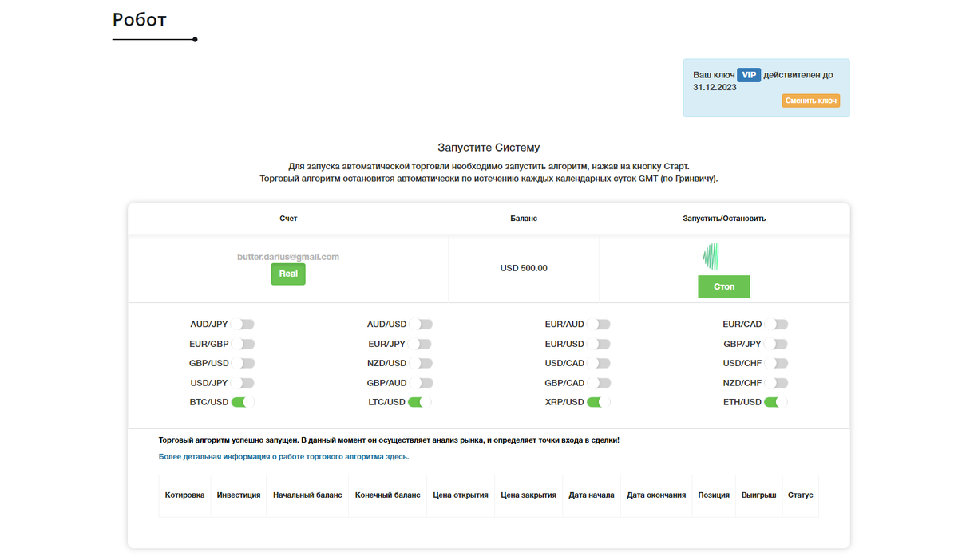The height and width of the screenshot is (560, 958).
Task: Turn on the NZD/CHF switch
Action: click(x=776, y=383)
